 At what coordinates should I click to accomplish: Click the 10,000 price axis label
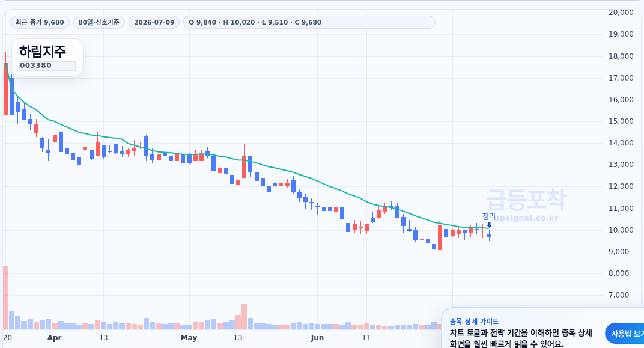click(621, 230)
